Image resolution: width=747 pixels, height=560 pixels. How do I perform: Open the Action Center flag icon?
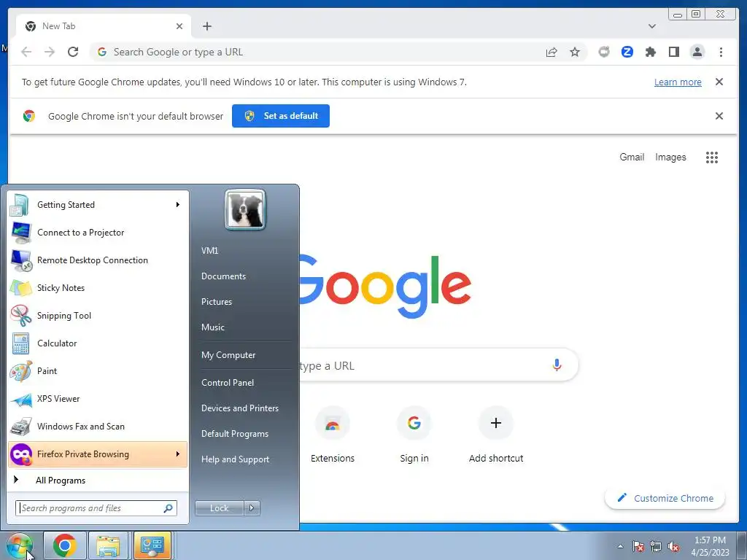[638, 547]
